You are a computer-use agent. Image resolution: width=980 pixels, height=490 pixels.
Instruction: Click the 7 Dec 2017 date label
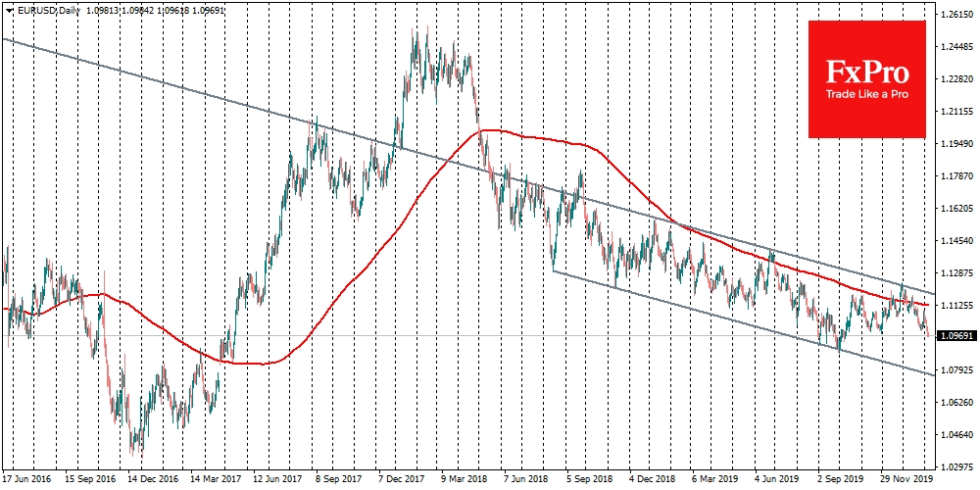tap(403, 479)
